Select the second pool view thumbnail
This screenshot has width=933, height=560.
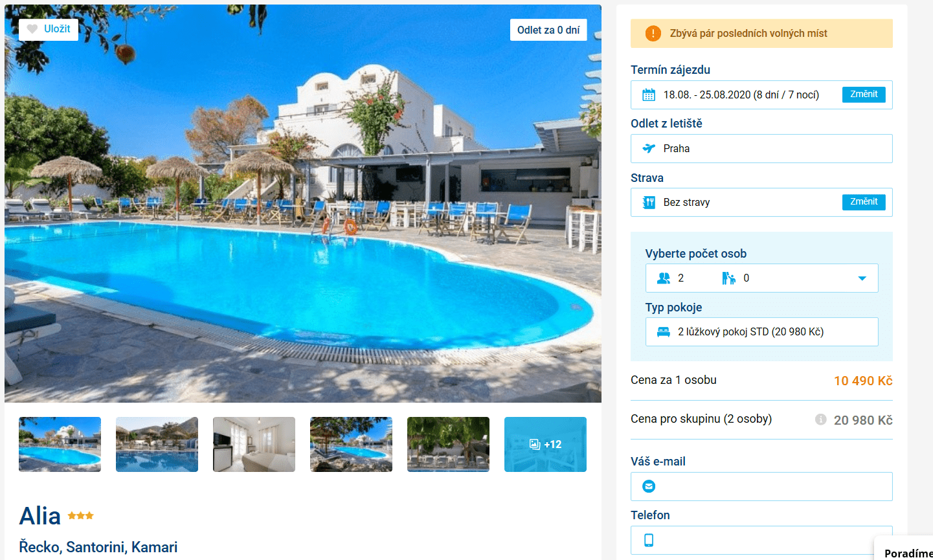coord(157,444)
